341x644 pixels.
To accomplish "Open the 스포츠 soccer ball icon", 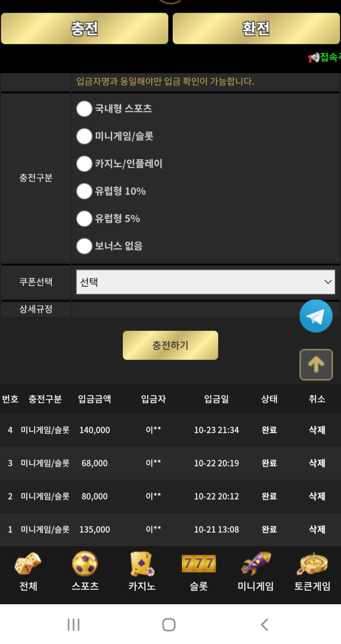I will point(85,564).
